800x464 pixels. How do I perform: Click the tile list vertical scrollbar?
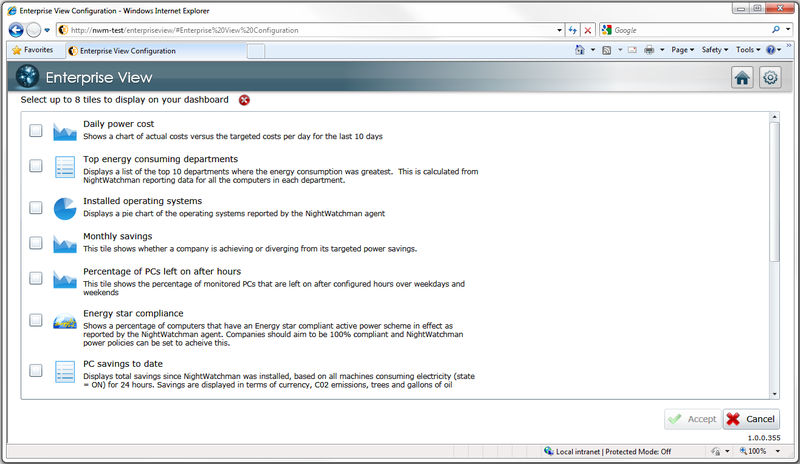pyautogui.click(x=774, y=190)
